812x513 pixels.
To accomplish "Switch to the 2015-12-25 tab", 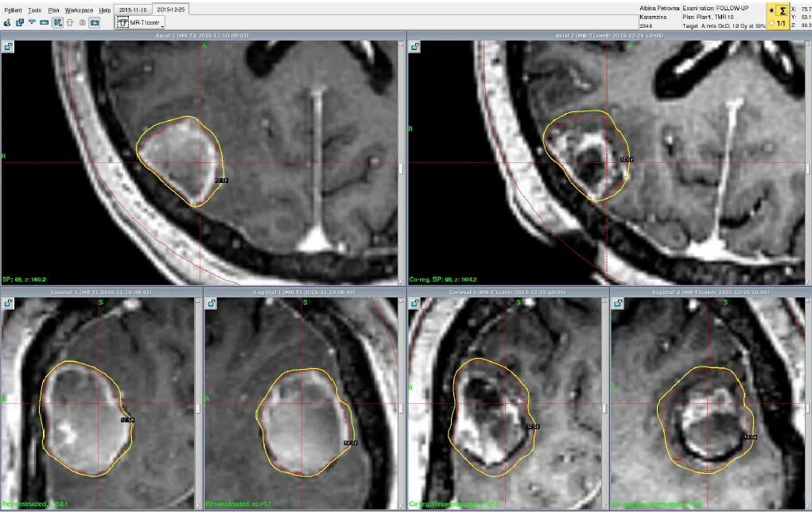I will click(x=171, y=9).
